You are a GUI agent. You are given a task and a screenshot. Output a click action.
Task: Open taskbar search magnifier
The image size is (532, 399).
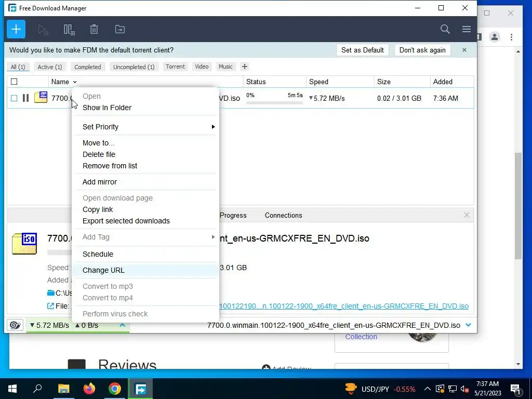point(37,389)
